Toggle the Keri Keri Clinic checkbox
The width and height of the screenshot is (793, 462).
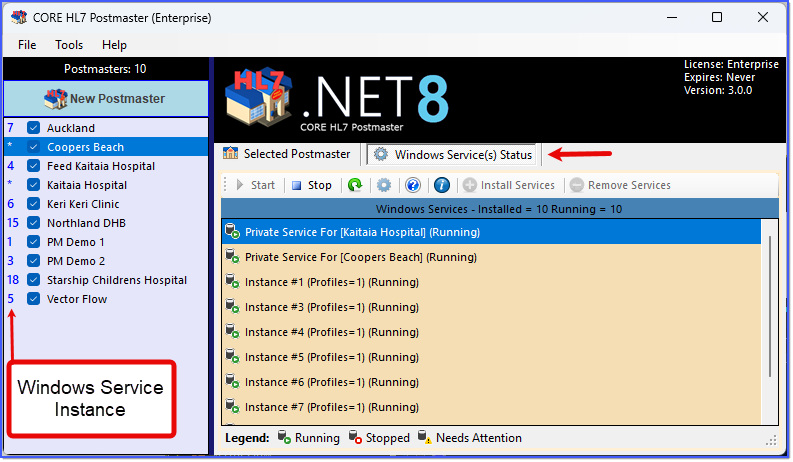[x=33, y=204]
